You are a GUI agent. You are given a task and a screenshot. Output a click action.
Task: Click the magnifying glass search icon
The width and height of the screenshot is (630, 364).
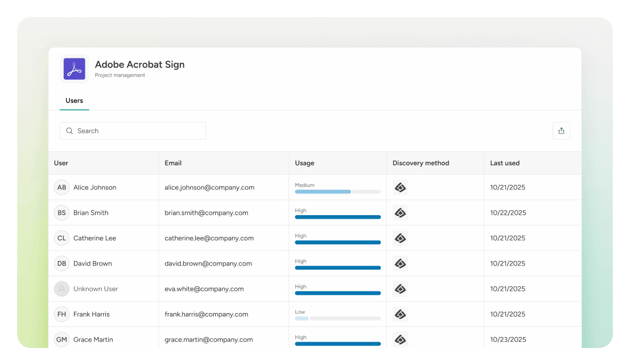[69, 131]
